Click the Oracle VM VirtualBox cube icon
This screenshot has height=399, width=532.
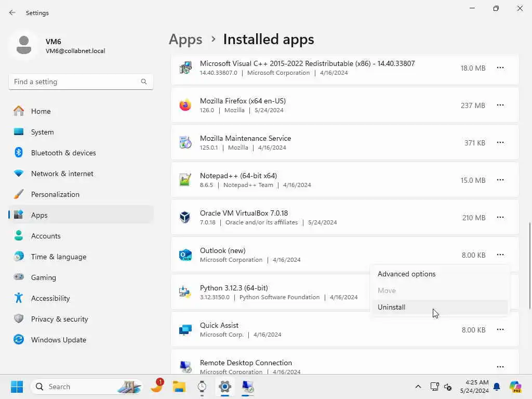[185, 217]
